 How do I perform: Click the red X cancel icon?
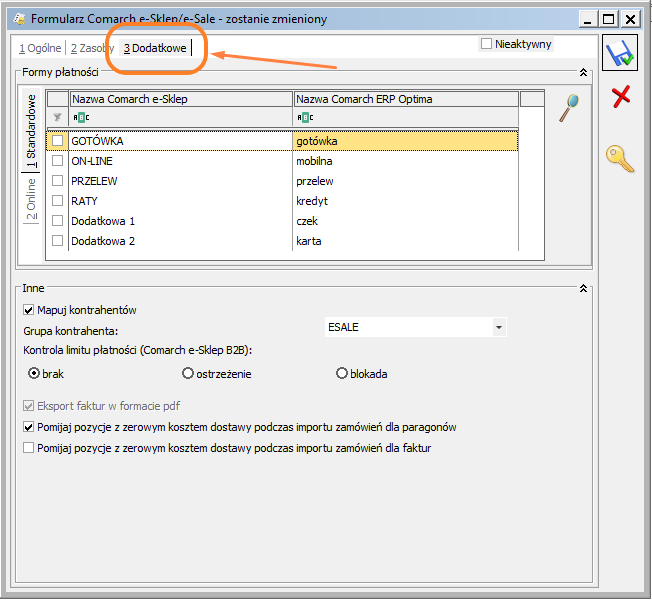point(620,96)
